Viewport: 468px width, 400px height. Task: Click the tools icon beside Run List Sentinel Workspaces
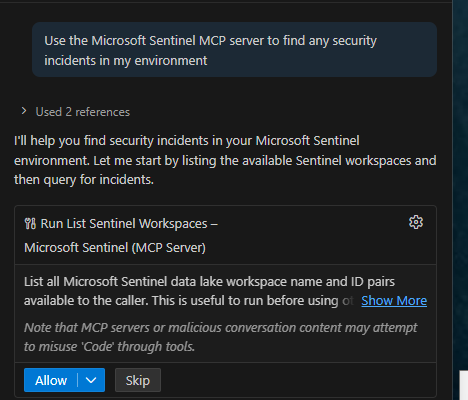(x=30, y=224)
